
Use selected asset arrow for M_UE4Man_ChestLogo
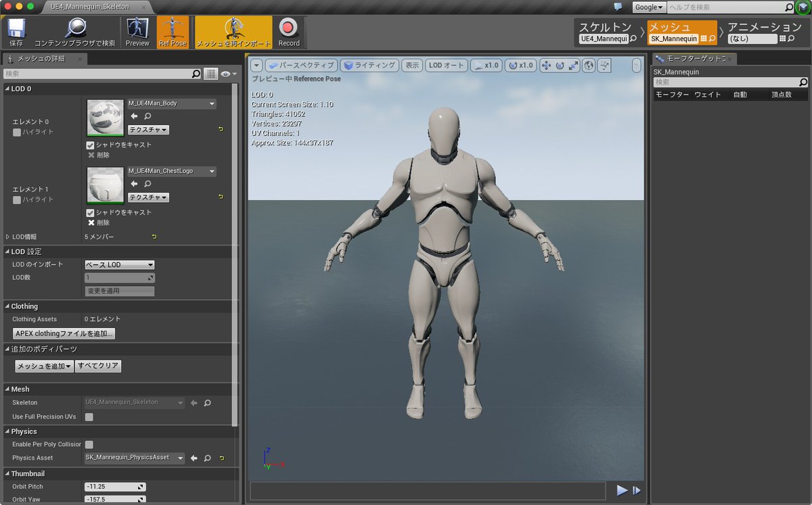pos(134,184)
